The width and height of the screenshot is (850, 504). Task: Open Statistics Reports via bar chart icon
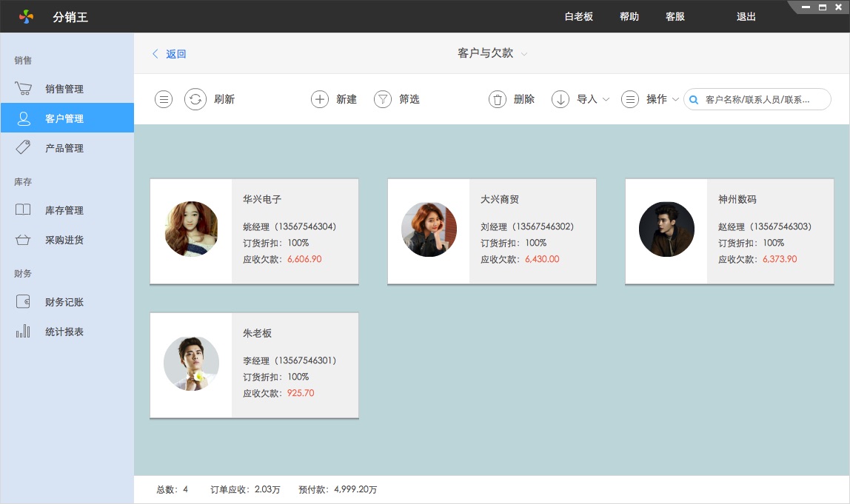tap(23, 332)
